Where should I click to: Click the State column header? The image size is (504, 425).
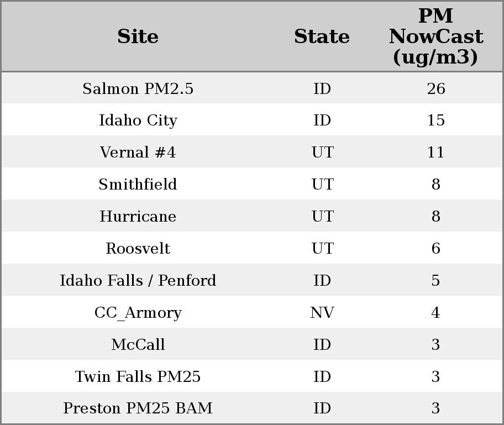click(x=322, y=36)
